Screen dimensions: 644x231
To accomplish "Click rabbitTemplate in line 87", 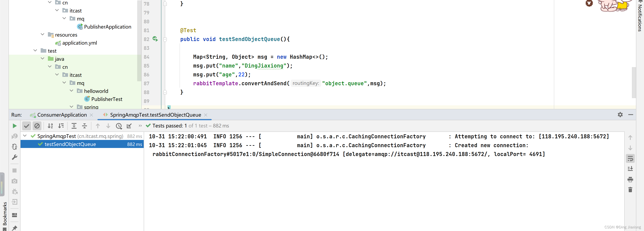I will pyautogui.click(x=216, y=83).
